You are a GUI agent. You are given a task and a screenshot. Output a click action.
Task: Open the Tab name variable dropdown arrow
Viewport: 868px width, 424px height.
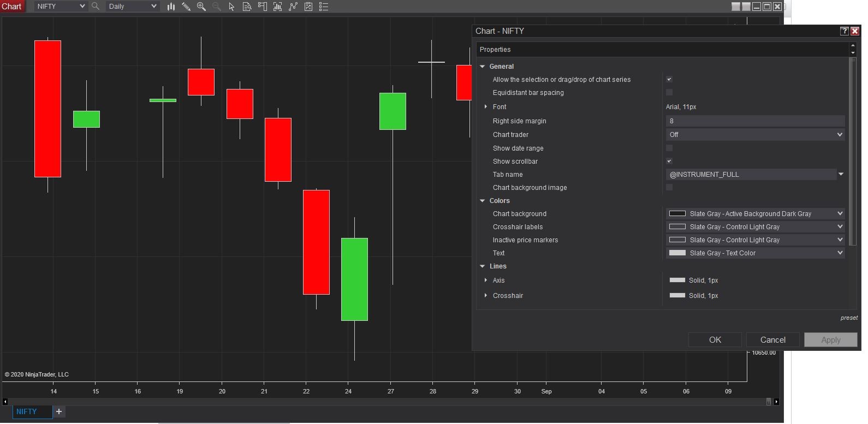841,175
